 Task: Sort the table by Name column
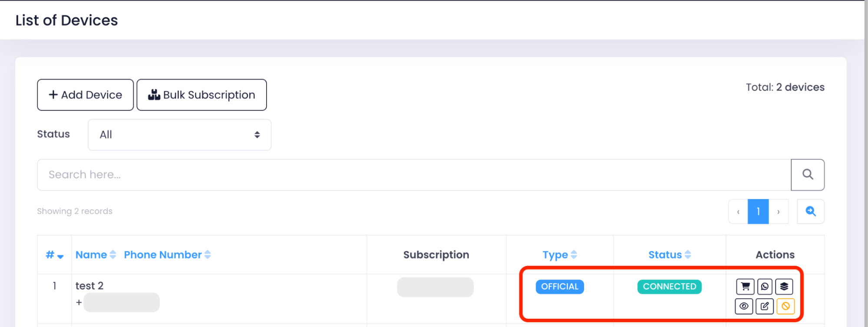(96, 255)
